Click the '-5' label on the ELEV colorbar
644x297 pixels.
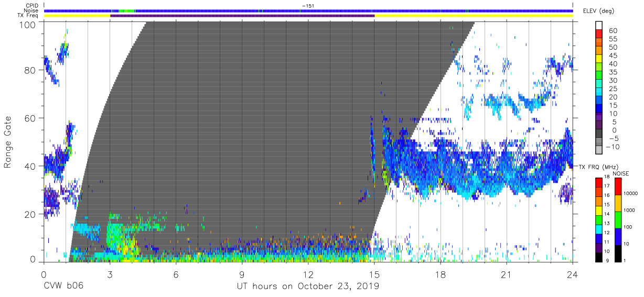point(614,138)
